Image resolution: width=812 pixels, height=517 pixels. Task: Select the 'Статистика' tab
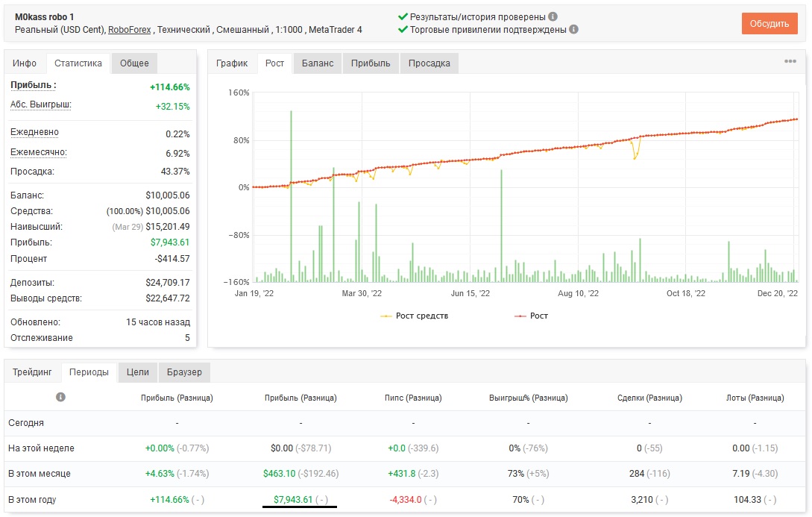pyautogui.click(x=78, y=63)
